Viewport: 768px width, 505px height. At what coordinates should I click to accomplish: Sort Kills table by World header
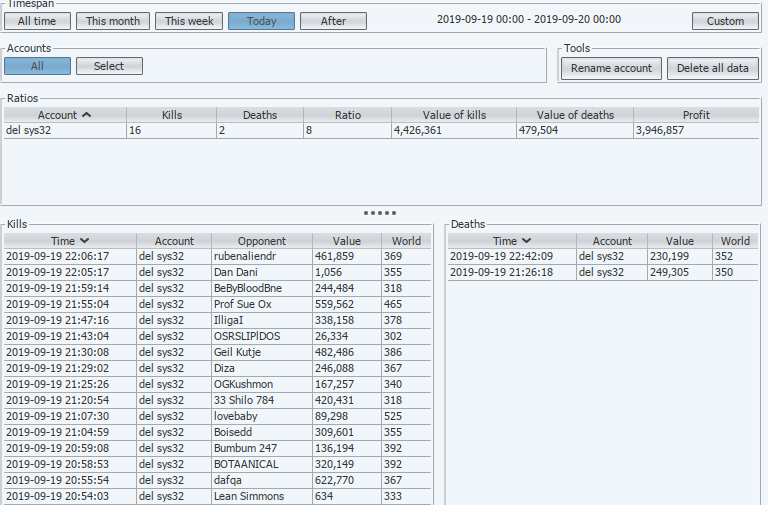pos(406,241)
